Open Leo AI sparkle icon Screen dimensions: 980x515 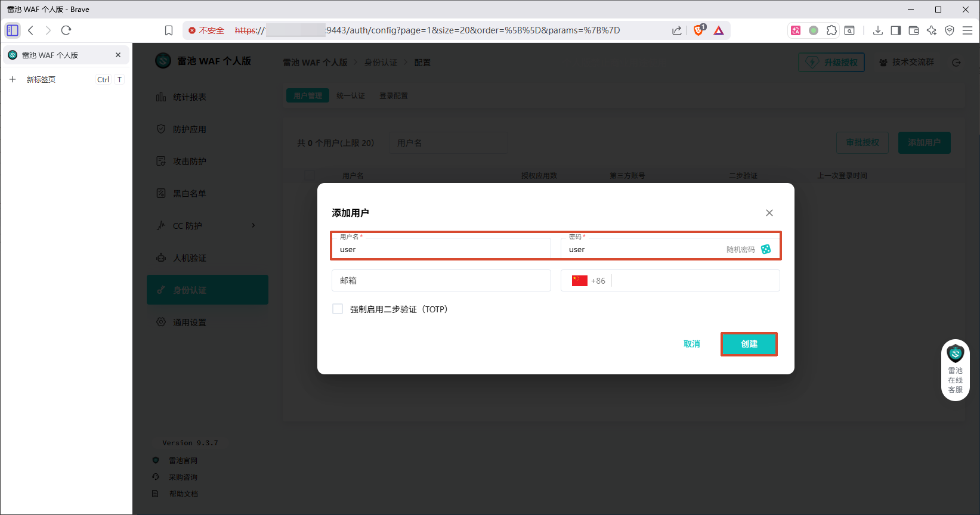coord(932,30)
